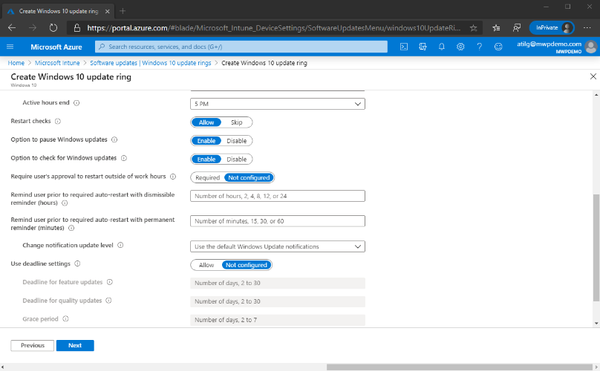Click the Next button

[x=75, y=345]
